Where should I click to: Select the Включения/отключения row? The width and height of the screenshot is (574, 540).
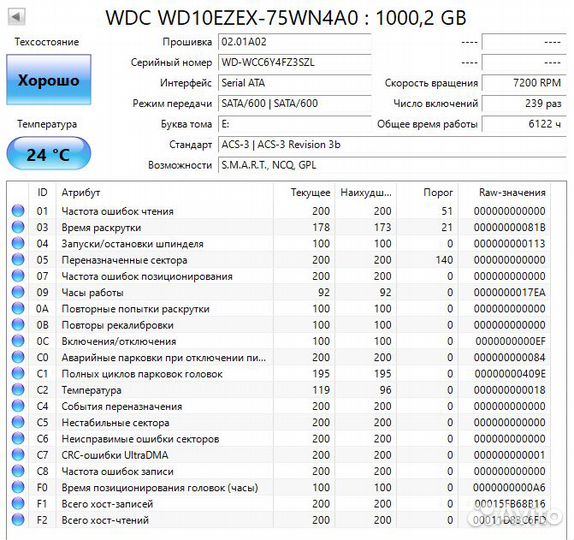[279, 341]
